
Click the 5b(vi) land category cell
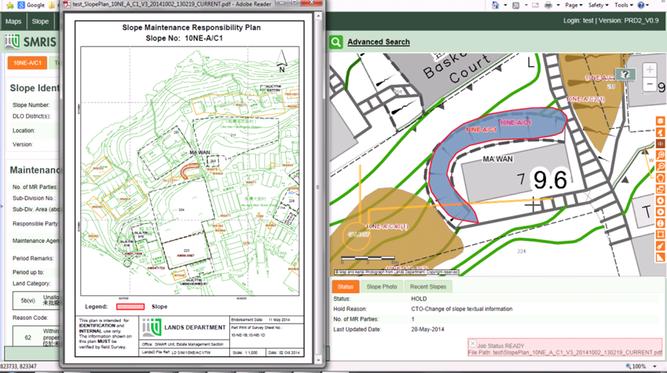click(28, 300)
